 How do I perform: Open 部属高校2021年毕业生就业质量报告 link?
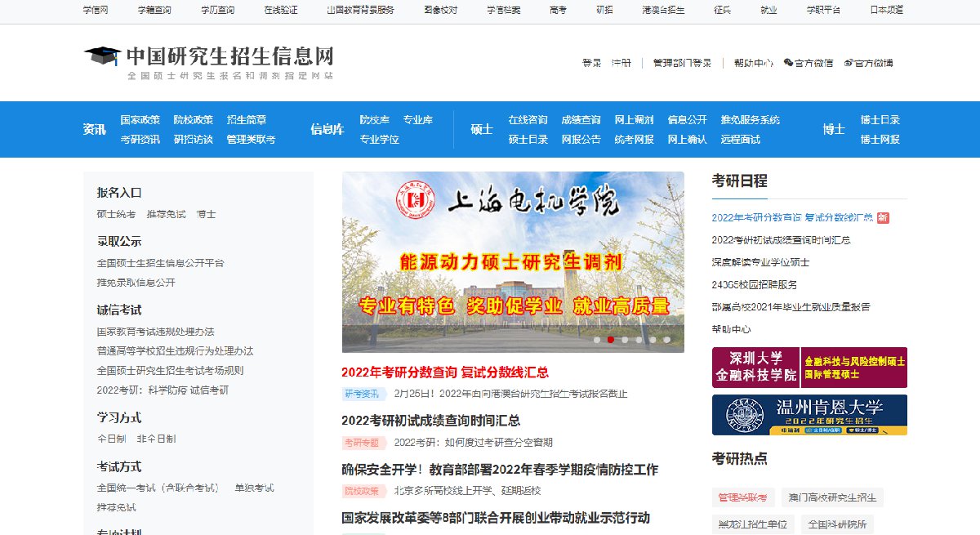coord(791,307)
